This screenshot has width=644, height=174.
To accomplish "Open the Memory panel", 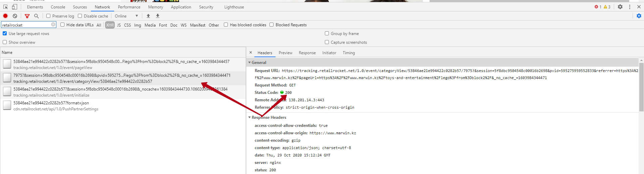I will tap(156, 7).
